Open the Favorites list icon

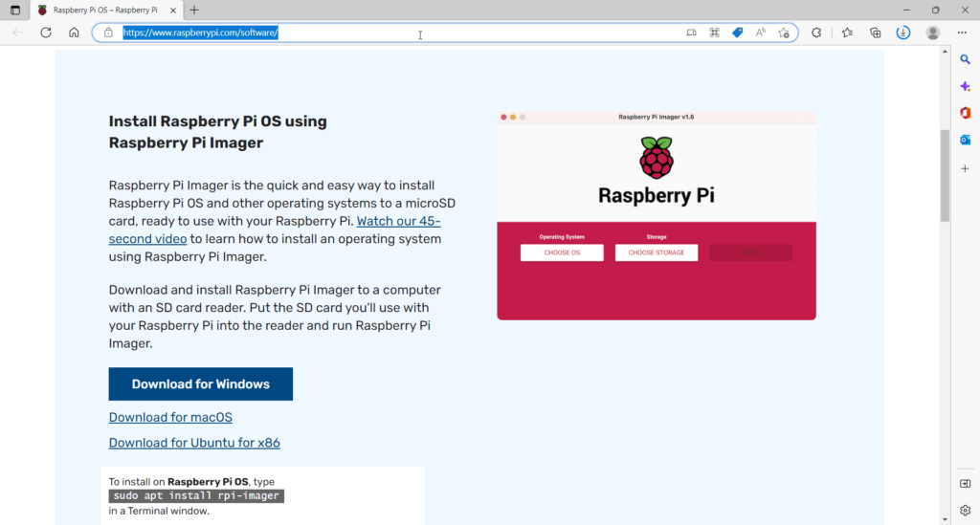click(847, 33)
